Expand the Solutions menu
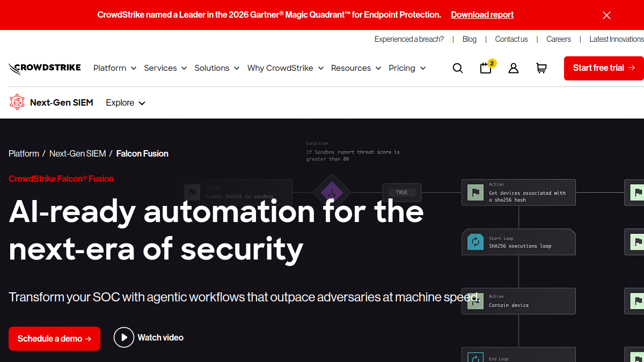Image resolution: width=644 pixels, height=362 pixels. click(x=217, y=68)
